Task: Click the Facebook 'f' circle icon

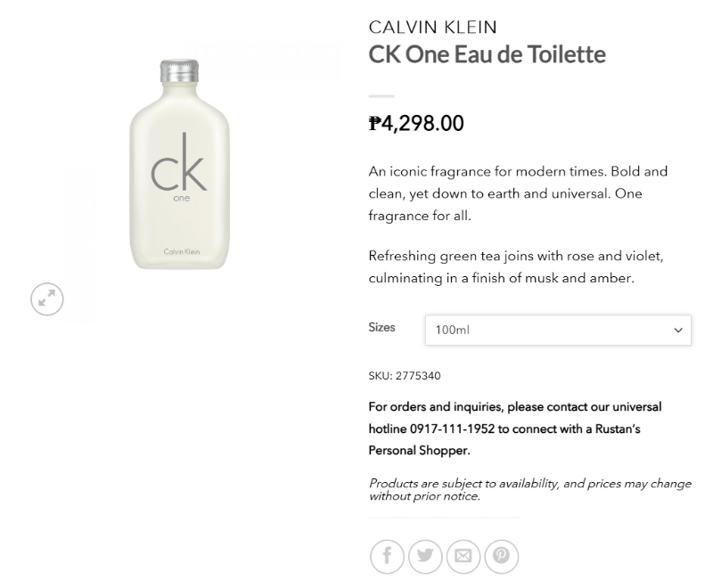Action: (387, 556)
